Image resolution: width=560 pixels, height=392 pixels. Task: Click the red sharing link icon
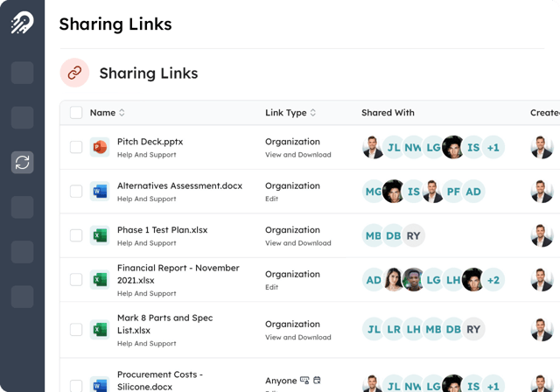coord(74,73)
